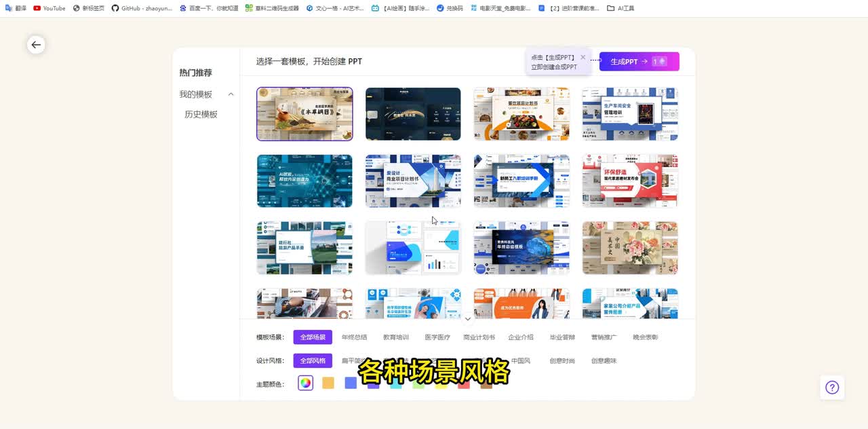Open the 翻译 bookmark
The width and height of the screenshot is (868, 429).
click(x=16, y=8)
